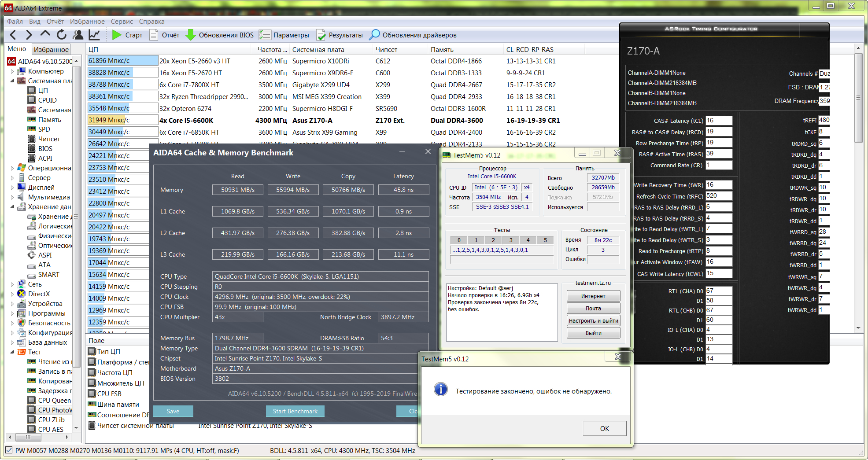Collapse the Тест tree node
This screenshot has height=460, width=868.
[x=12, y=352]
